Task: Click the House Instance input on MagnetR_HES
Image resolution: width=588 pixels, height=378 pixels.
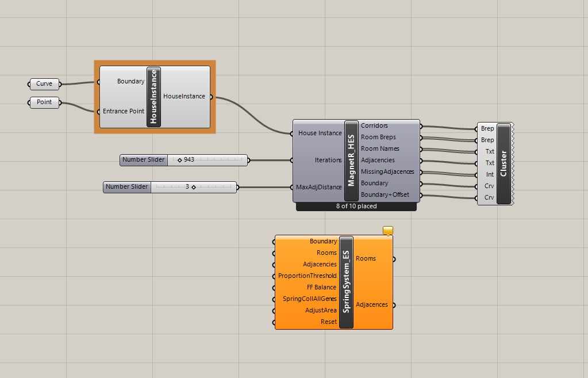Action: (x=320, y=133)
